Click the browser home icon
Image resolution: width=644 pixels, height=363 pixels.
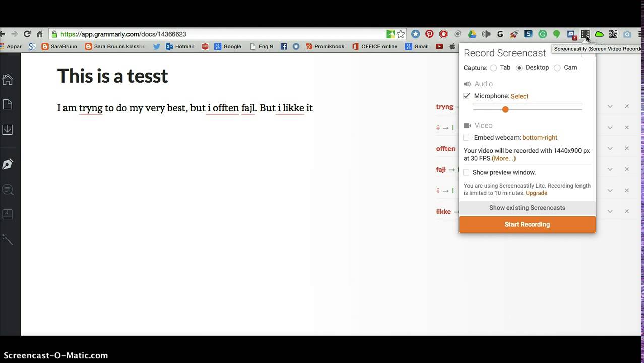tap(40, 34)
